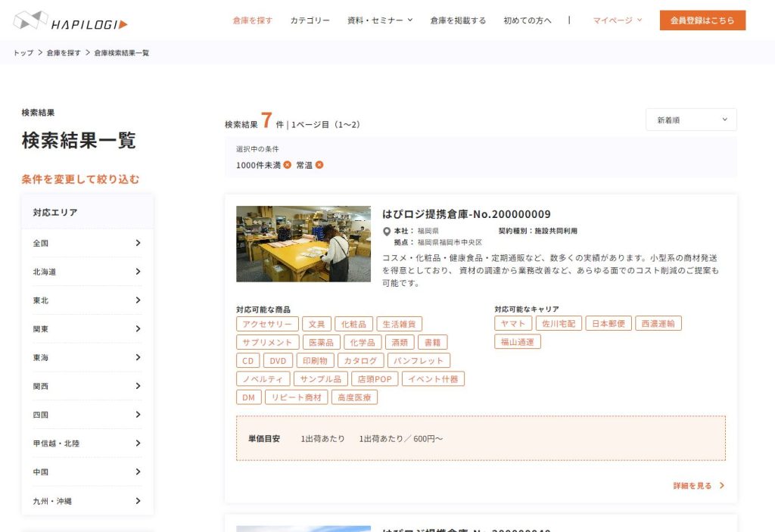Click the 福山通運 carrier tag
The height and width of the screenshot is (532, 775).
pos(518,341)
